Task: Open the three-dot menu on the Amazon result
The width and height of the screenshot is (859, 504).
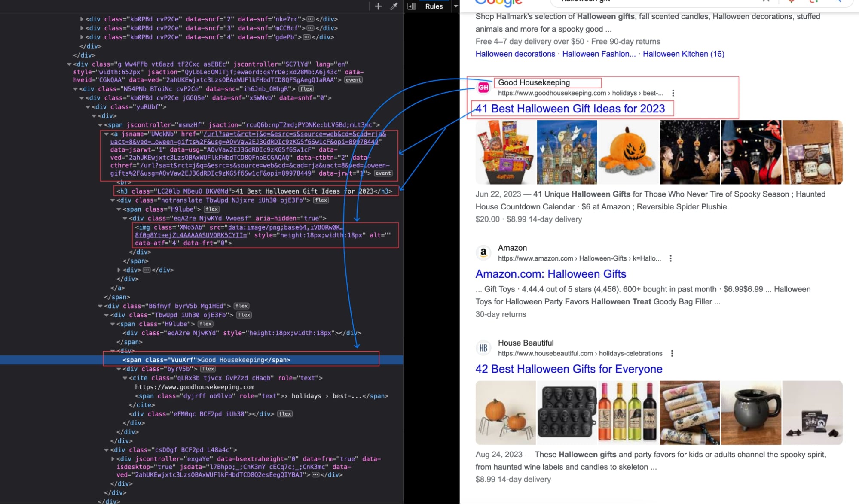Action: 671,258
